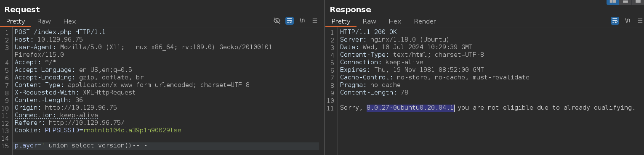Click the 'HTTP/1.1 200 OK' status line
The image size is (644, 155).
tap(368, 32)
